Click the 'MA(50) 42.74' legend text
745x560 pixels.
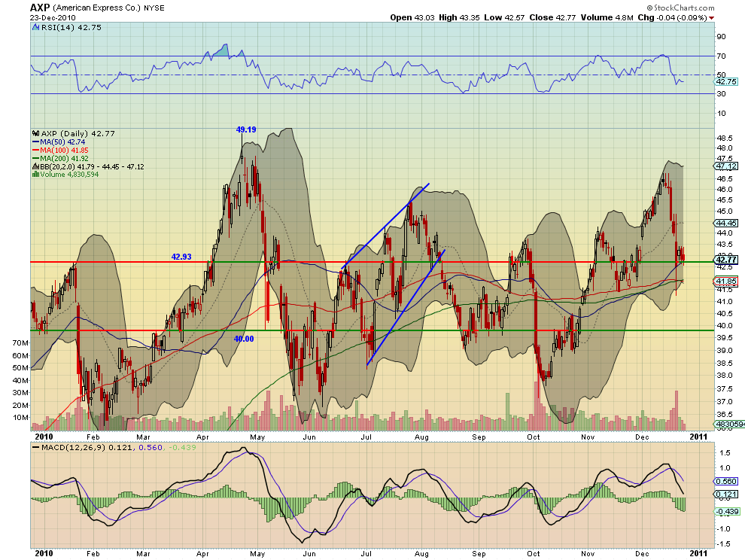[x=62, y=142]
